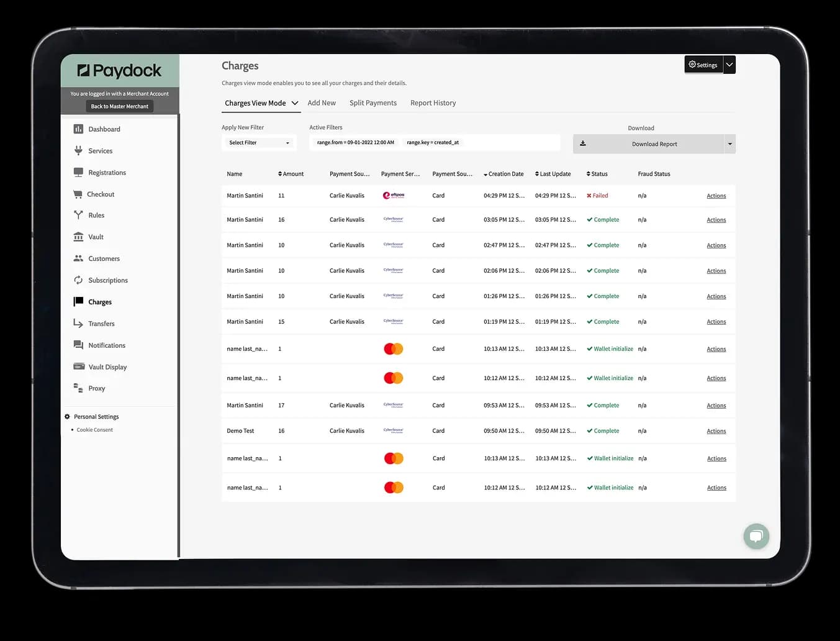840x641 pixels.
Task: Click the Vault bank icon
Action: [x=78, y=237]
